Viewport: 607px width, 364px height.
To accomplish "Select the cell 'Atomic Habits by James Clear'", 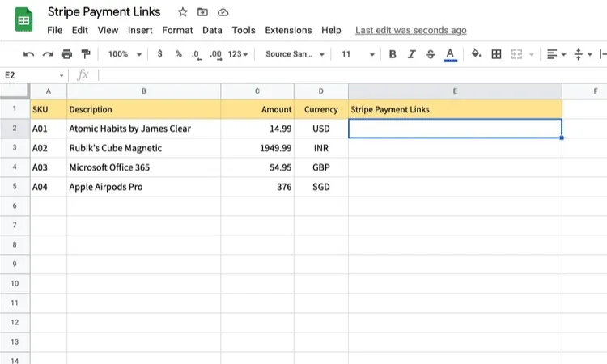I will pyautogui.click(x=143, y=129).
